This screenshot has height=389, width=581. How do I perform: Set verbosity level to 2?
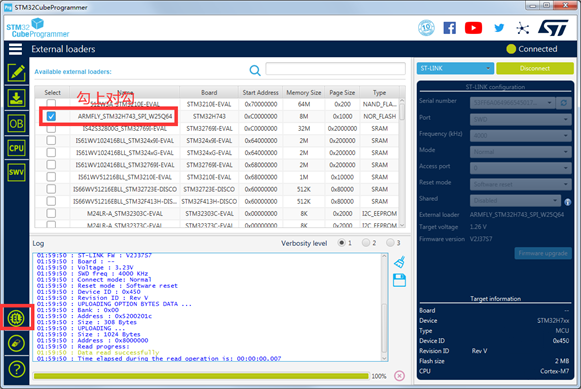coord(366,243)
